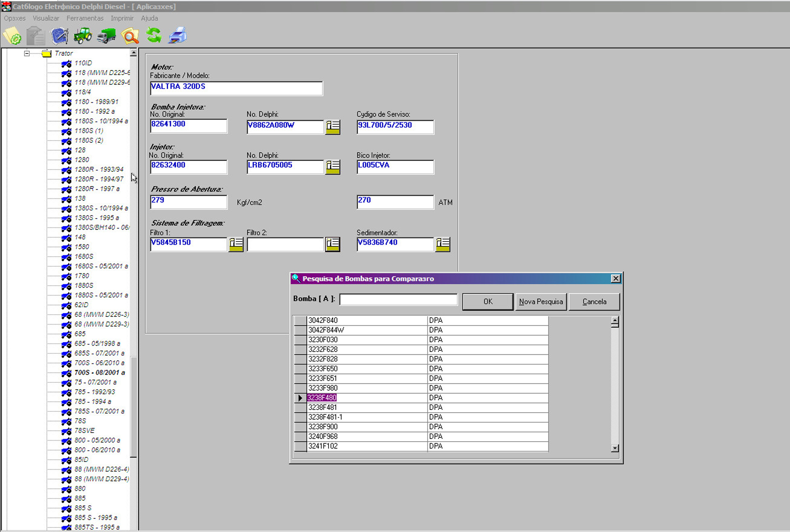Open the Visualizar menu
This screenshot has height=532, width=790.
coord(46,18)
